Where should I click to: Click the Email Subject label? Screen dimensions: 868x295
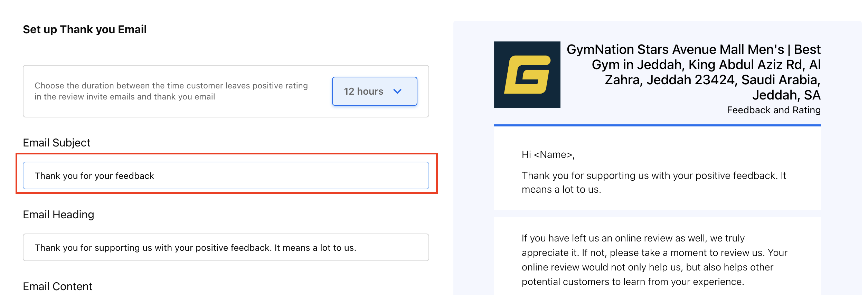tap(56, 143)
